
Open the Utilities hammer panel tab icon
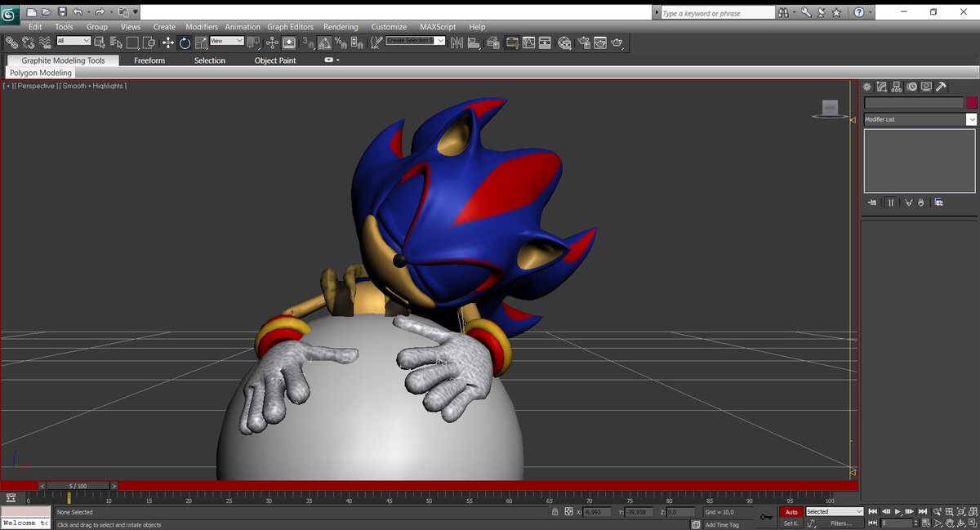tap(941, 87)
